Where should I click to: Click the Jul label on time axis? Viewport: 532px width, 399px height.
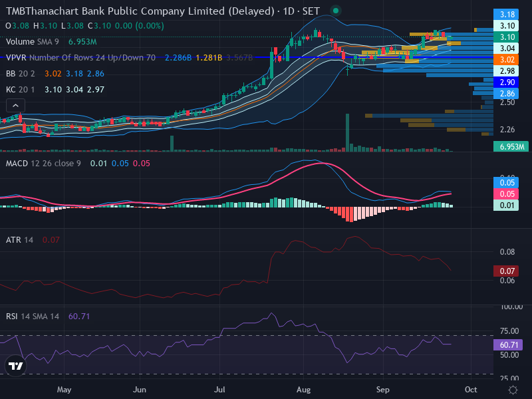219,390
